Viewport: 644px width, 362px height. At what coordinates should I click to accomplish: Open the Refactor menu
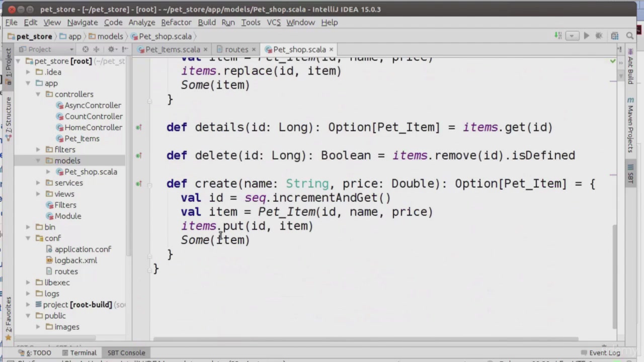[176, 22]
